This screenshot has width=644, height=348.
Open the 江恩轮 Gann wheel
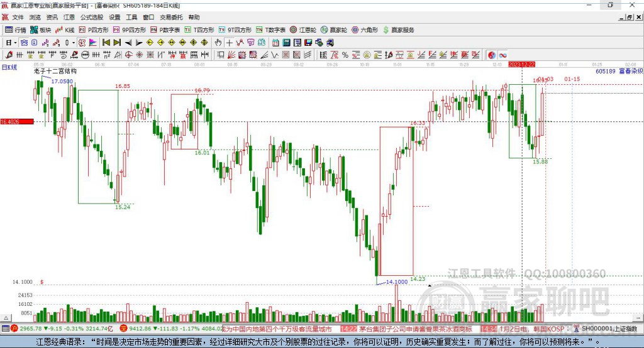coord(303,30)
